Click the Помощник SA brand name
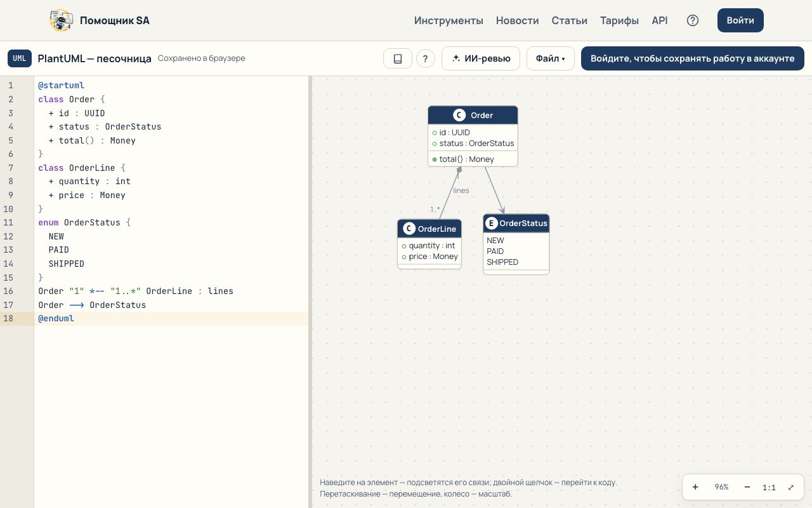This screenshot has height=508, width=812. (115, 20)
